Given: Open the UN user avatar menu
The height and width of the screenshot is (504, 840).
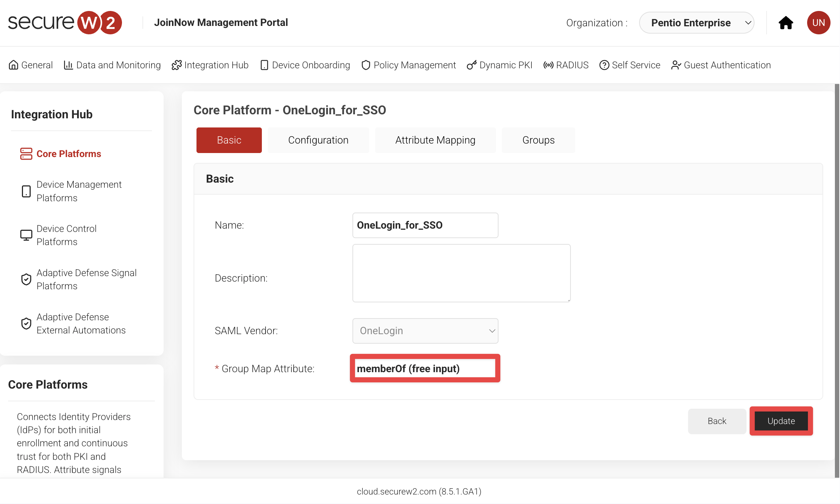Looking at the screenshot, I should 818,23.
